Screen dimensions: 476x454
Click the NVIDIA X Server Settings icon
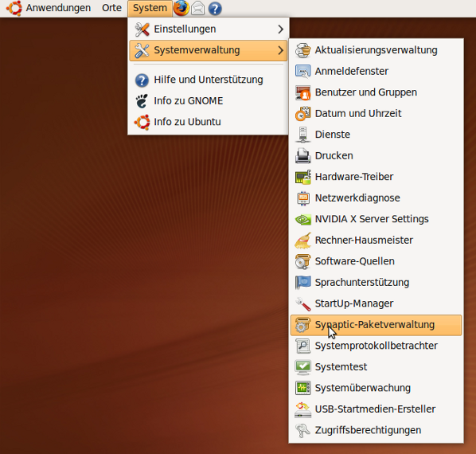point(302,219)
